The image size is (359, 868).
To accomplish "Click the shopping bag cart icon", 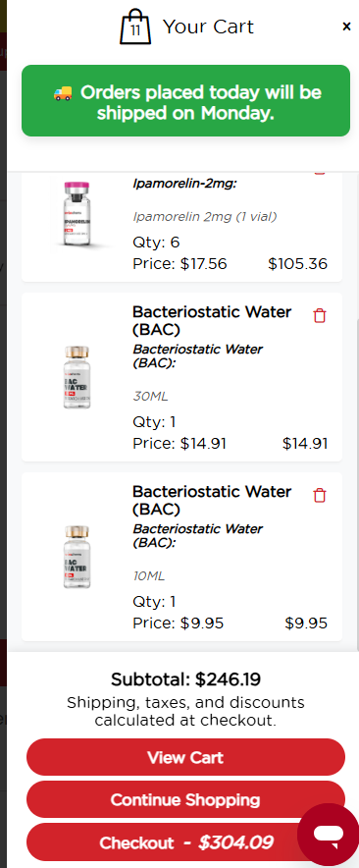I will click(135, 26).
